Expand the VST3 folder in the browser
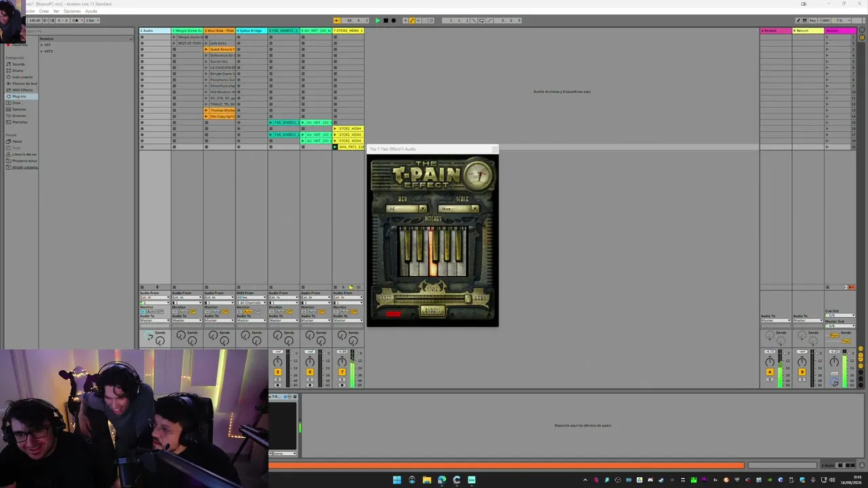The width and height of the screenshot is (868, 488). (x=41, y=52)
